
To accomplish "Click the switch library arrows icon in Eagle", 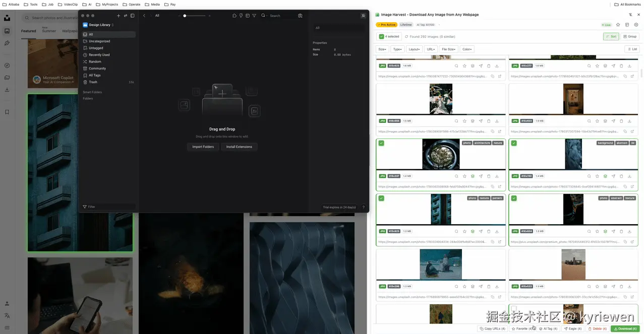I will [126, 16].
